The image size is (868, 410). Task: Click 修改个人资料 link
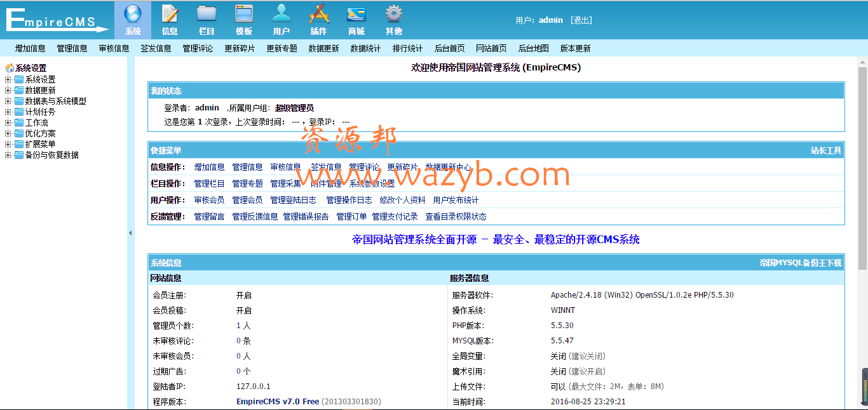tap(403, 200)
